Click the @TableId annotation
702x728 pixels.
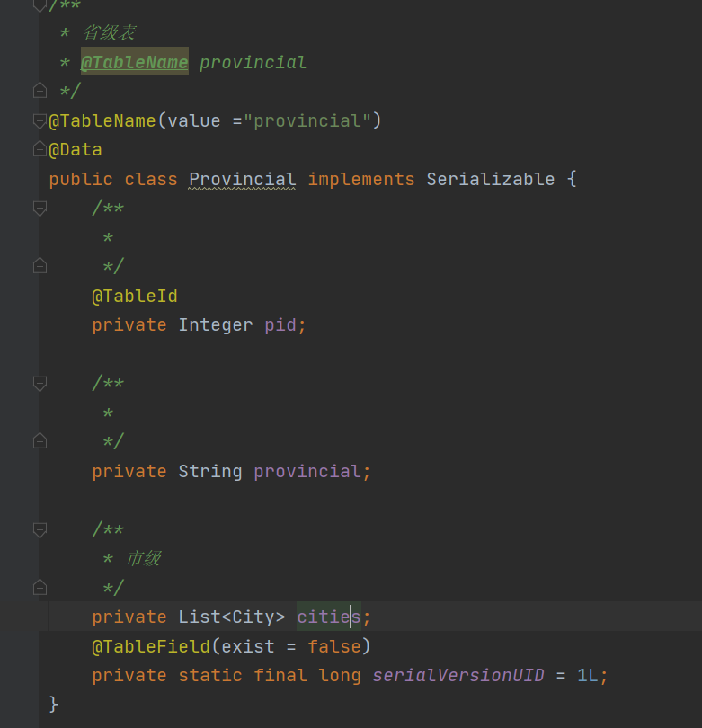click(x=135, y=296)
